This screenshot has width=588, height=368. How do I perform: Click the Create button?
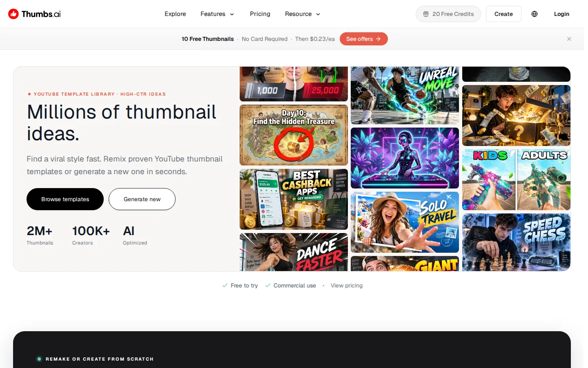pyautogui.click(x=503, y=14)
